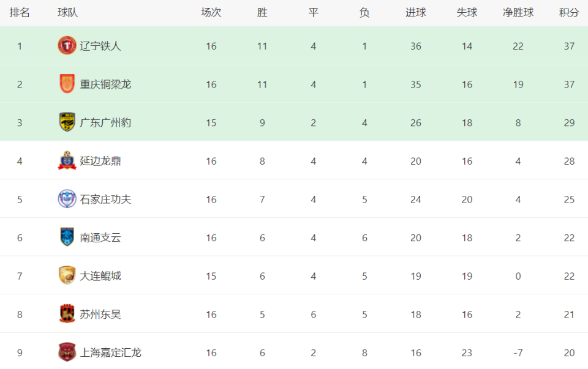Viewport: 588px width, 369px height.
Task: Click the 场次 column header
Action: point(211,13)
